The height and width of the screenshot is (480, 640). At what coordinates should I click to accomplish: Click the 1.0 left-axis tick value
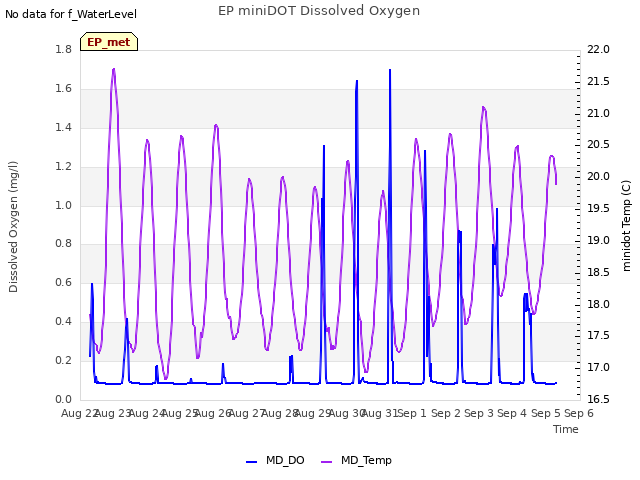coord(63,205)
